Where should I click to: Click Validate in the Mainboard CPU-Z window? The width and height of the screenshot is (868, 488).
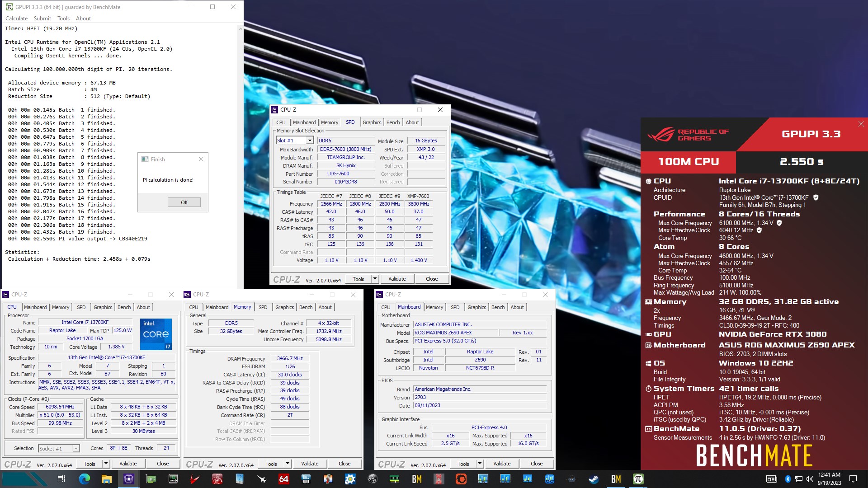click(x=502, y=464)
